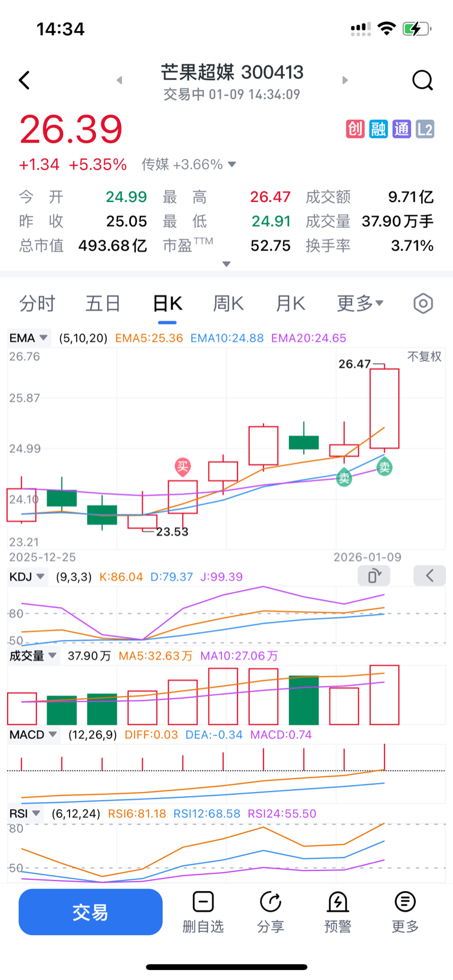Tap the green candle beside 24.10

pos(62,498)
